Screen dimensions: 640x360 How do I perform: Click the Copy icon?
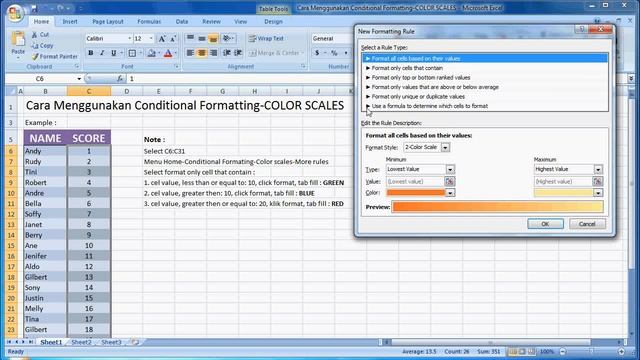point(35,46)
